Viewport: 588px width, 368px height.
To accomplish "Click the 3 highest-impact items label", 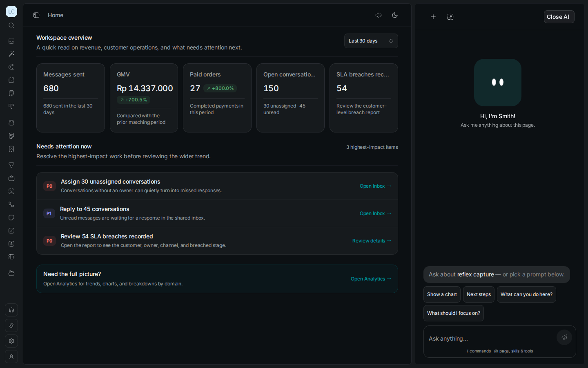I will coord(372,147).
